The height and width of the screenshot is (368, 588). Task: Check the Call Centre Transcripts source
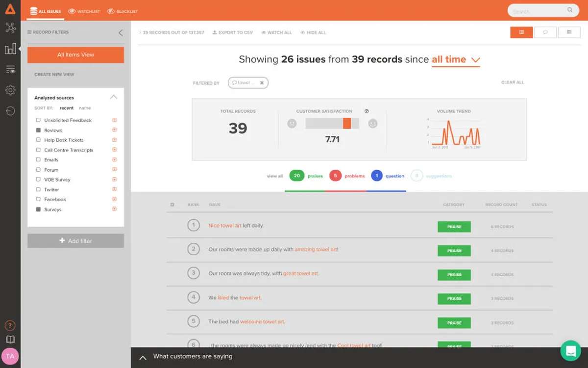pyautogui.click(x=38, y=150)
